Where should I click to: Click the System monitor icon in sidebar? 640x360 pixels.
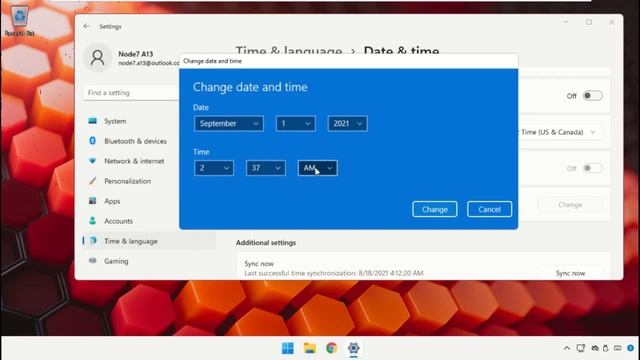pos(93,121)
